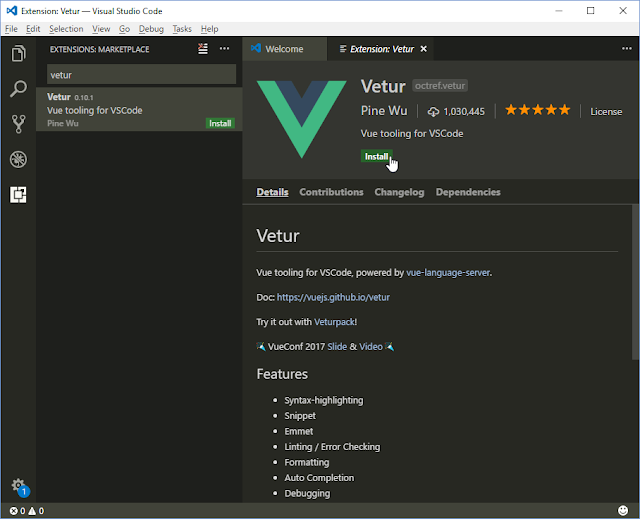640x519 pixels.
Task: Select the Extension: Vetur editor tab
Action: point(382,49)
